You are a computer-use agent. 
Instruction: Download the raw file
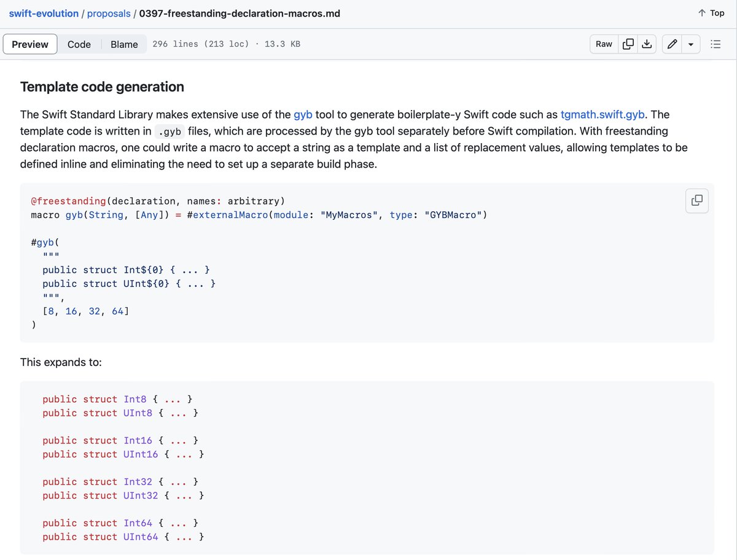[x=646, y=44]
